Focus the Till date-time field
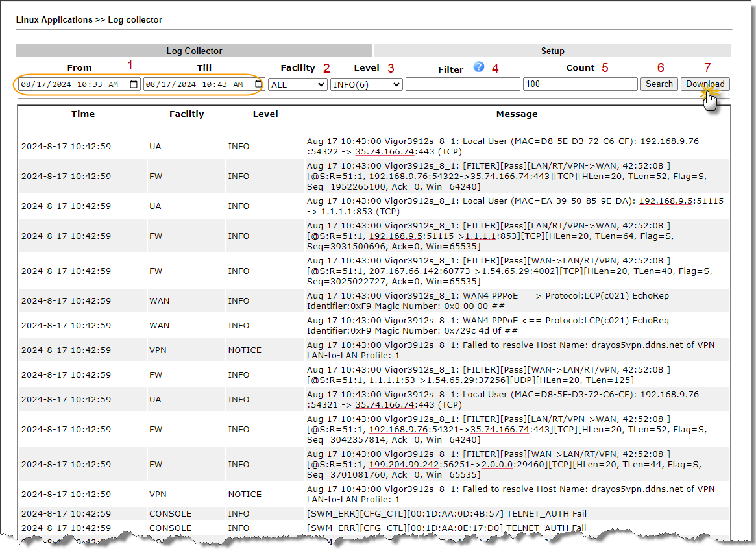The image size is (756, 551). pos(204,84)
